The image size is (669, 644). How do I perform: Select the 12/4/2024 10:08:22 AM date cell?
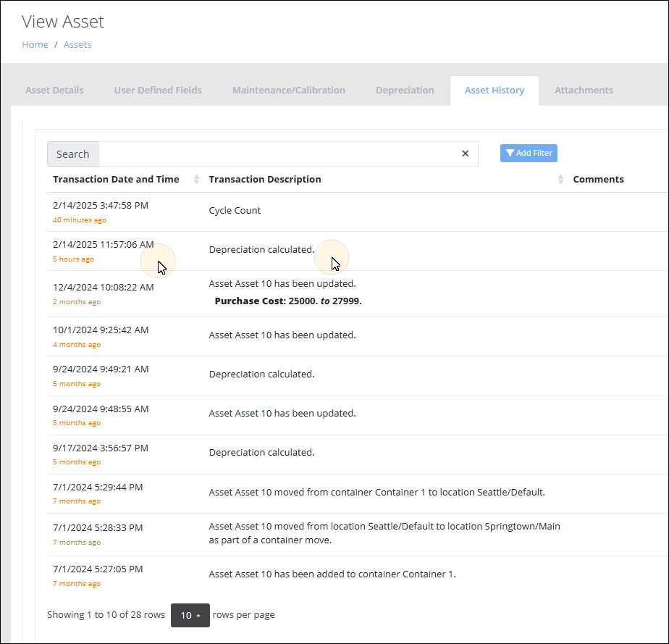(104, 287)
